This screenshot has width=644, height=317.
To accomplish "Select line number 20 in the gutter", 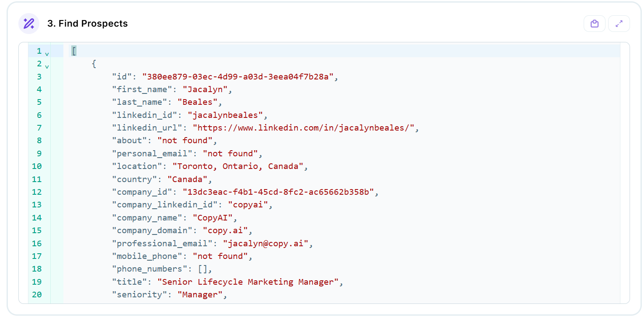I will click(37, 295).
